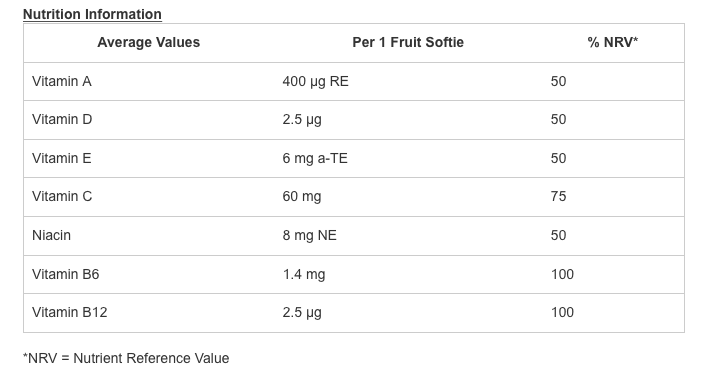Click the Vitamin C row label

[62, 196]
